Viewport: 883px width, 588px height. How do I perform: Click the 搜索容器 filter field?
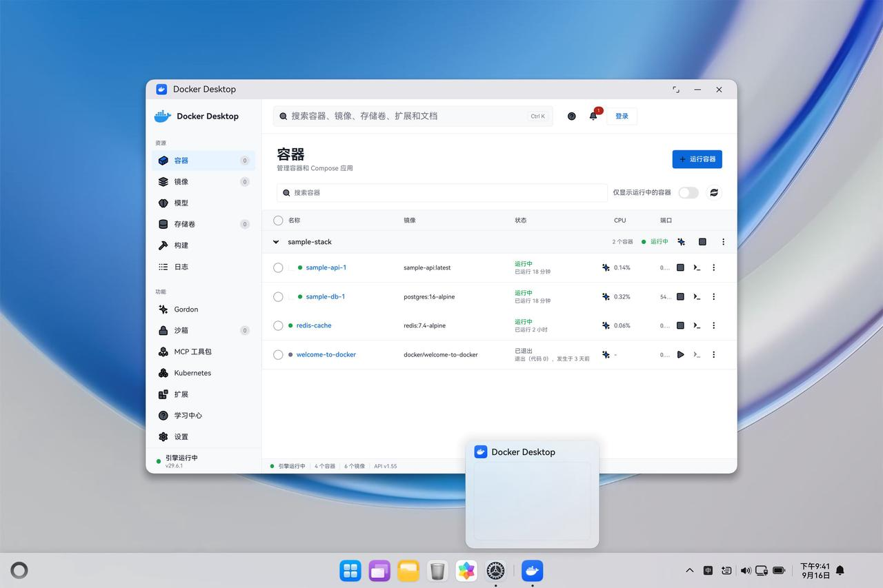pyautogui.click(x=441, y=192)
